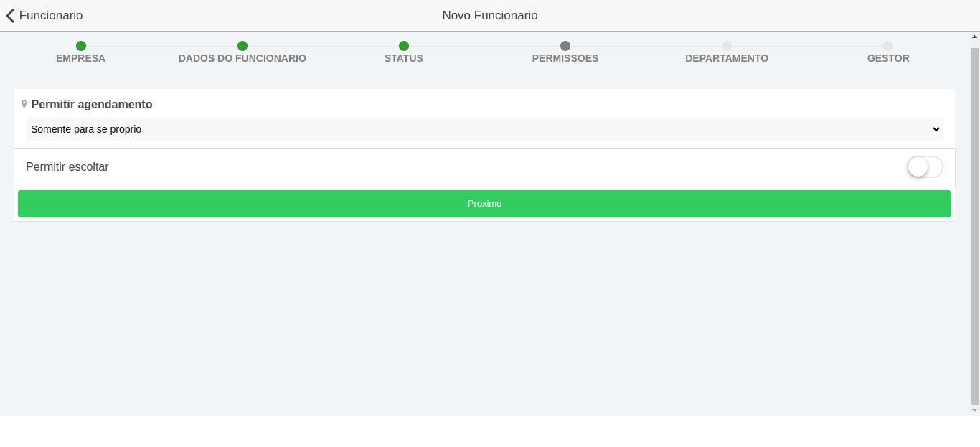
Task: Click the green EMPRESA step dot
Action: [81, 46]
